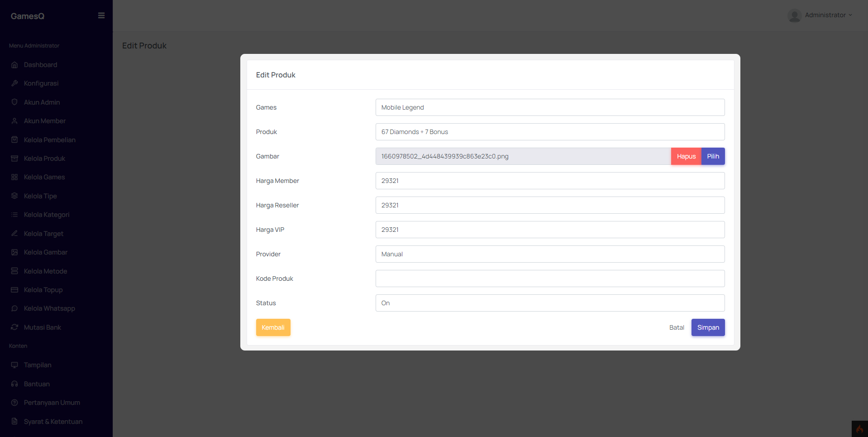The height and width of the screenshot is (437, 868).
Task: Click the Tampilan monitor icon
Action: (x=14, y=365)
